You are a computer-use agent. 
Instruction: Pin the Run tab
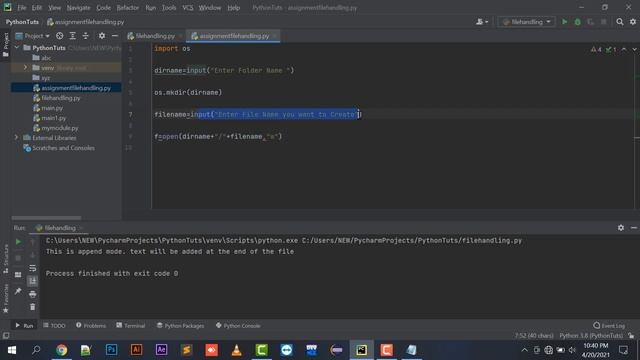point(18,291)
